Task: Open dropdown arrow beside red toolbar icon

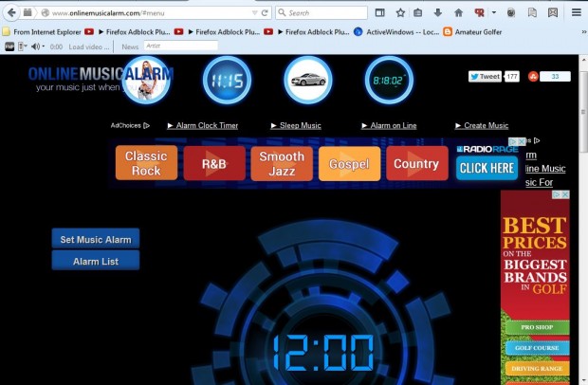Action: (494, 12)
